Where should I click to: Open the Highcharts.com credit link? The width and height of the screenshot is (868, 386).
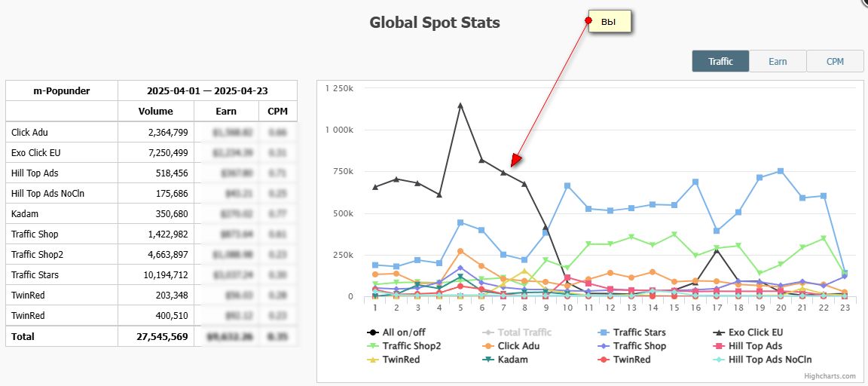point(830,376)
